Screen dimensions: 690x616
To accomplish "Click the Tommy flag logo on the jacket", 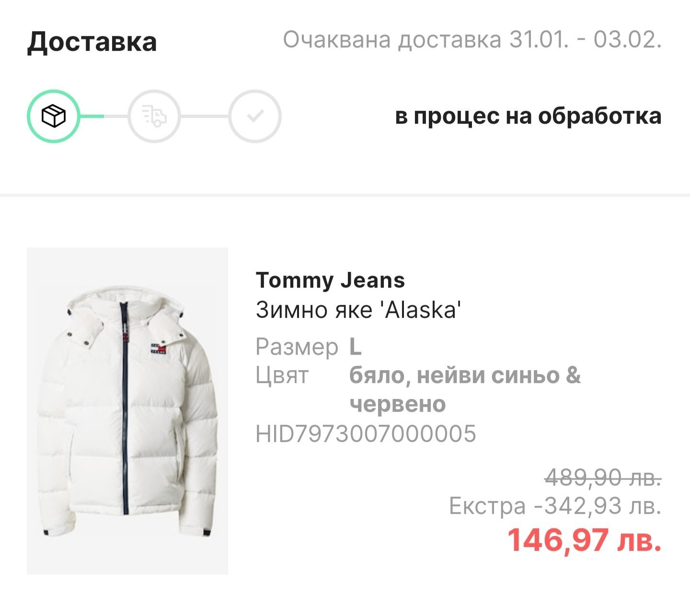I will click(158, 347).
